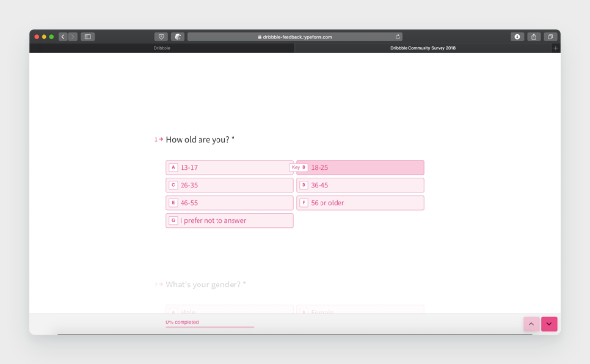The height and width of the screenshot is (364, 590).
Task: Click the address bar showing dribbble-feedback.typeform.com
Action: pos(295,36)
